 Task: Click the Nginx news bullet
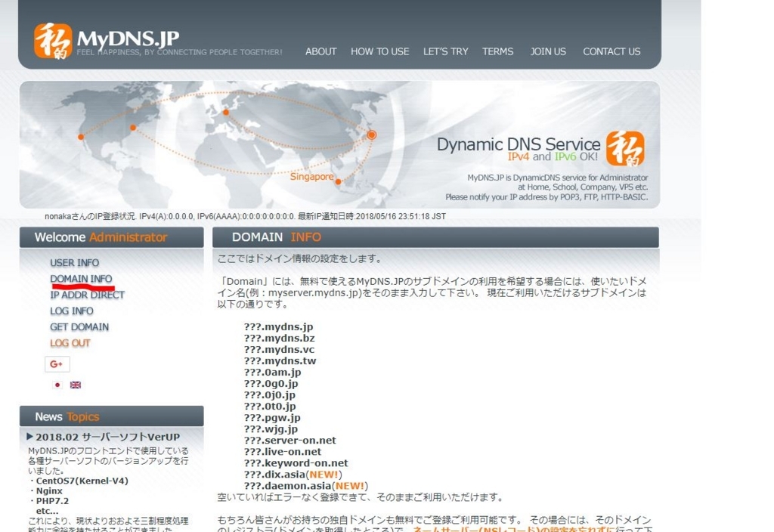click(x=46, y=490)
